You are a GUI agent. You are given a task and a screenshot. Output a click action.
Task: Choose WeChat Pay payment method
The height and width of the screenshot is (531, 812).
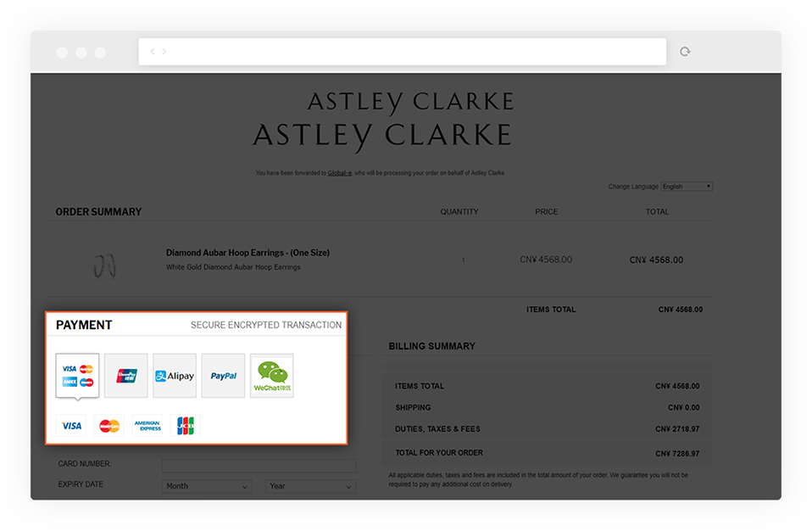coord(272,376)
